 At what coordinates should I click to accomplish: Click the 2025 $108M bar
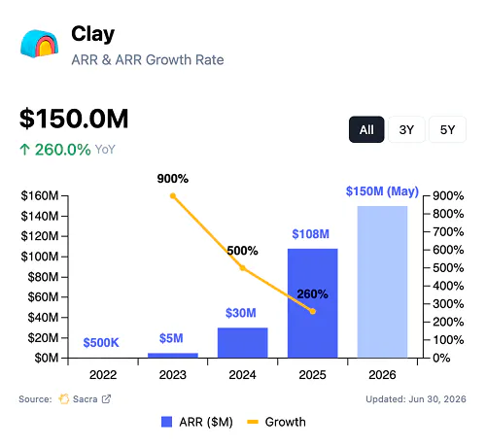click(x=313, y=303)
